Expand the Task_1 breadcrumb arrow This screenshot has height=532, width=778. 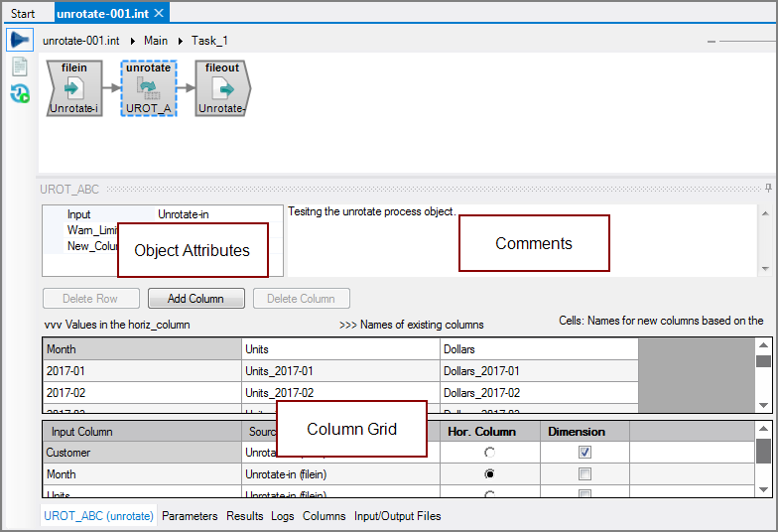point(181,41)
